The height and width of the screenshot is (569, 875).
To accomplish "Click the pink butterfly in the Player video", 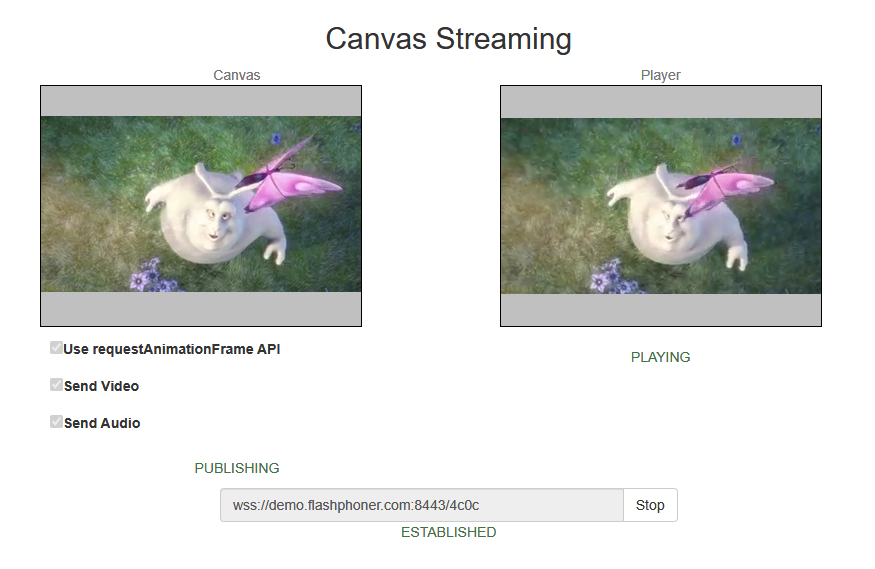I will tap(742, 186).
